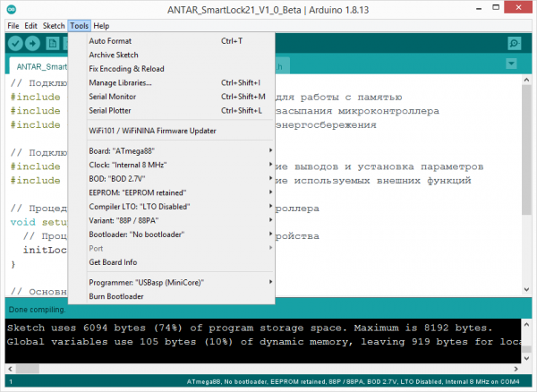Expand Board: "ATmega88" submenu
This screenshot has height=392, width=537.
pos(171,151)
